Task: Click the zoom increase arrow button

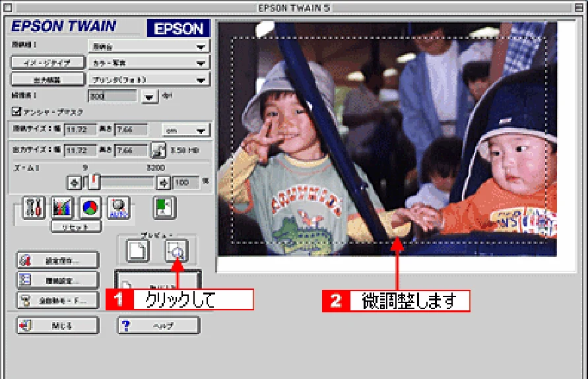Action: pos(164,183)
